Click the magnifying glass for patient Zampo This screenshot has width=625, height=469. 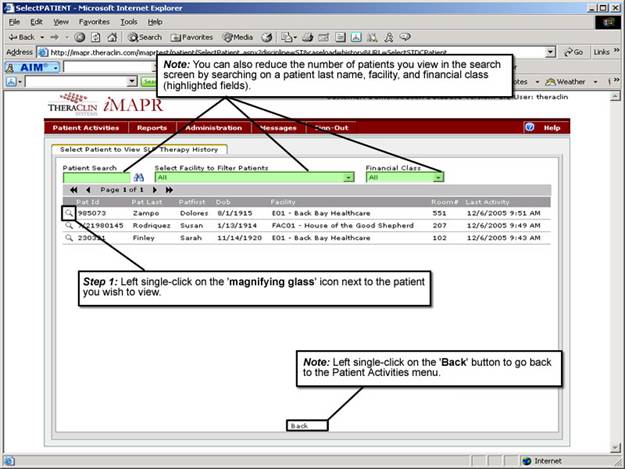coord(67,212)
